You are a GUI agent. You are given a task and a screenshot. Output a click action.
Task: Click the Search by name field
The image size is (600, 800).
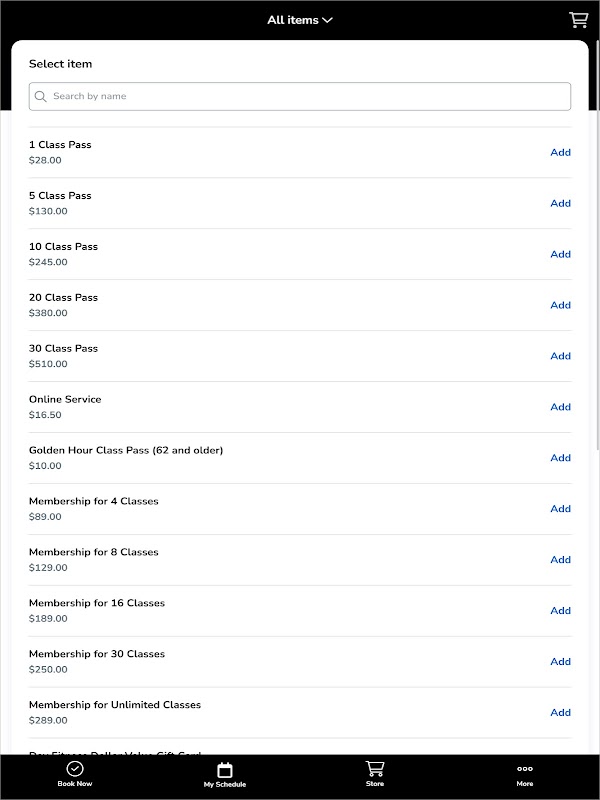pyautogui.click(x=300, y=97)
